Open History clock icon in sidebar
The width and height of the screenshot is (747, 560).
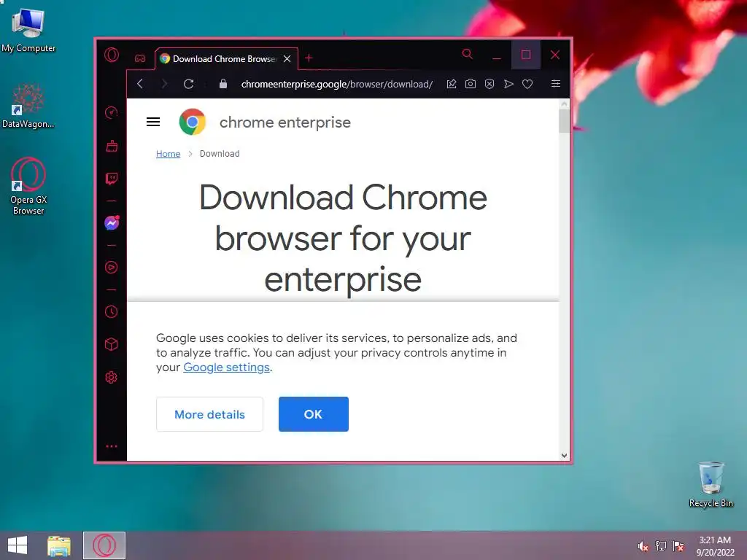pyautogui.click(x=111, y=312)
